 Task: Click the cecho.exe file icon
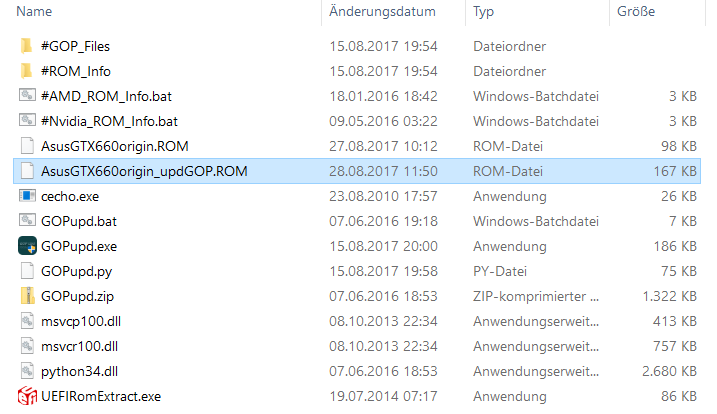27,196
